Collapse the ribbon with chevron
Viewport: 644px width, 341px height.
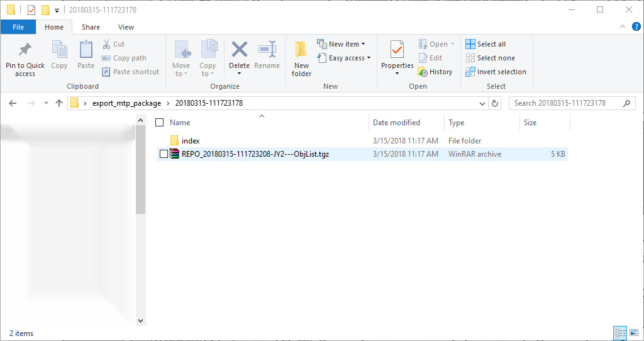pos(622,26)
